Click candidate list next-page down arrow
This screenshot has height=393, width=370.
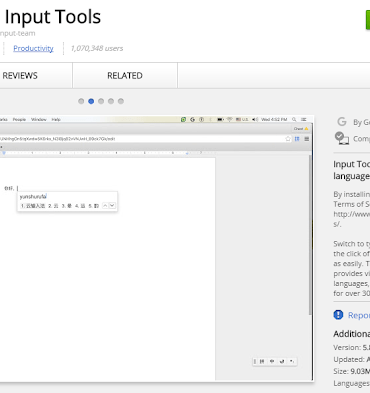click(x=112, y=206)
